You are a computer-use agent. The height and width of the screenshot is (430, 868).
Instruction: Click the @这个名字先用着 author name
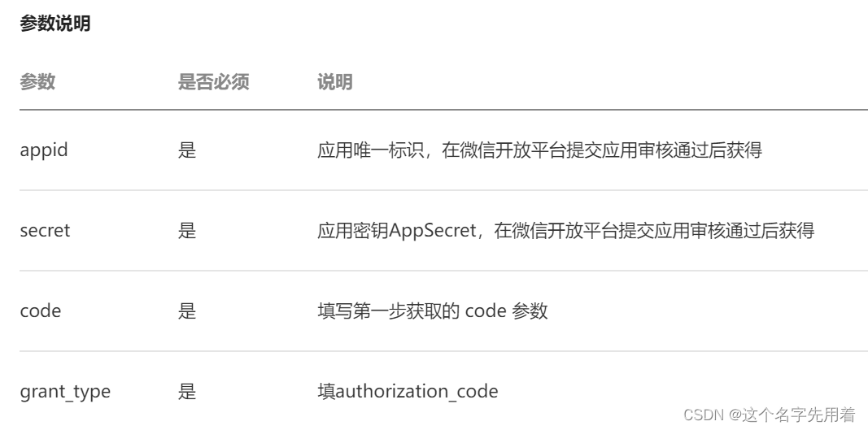pyautogui.click(x=792, y=415)
